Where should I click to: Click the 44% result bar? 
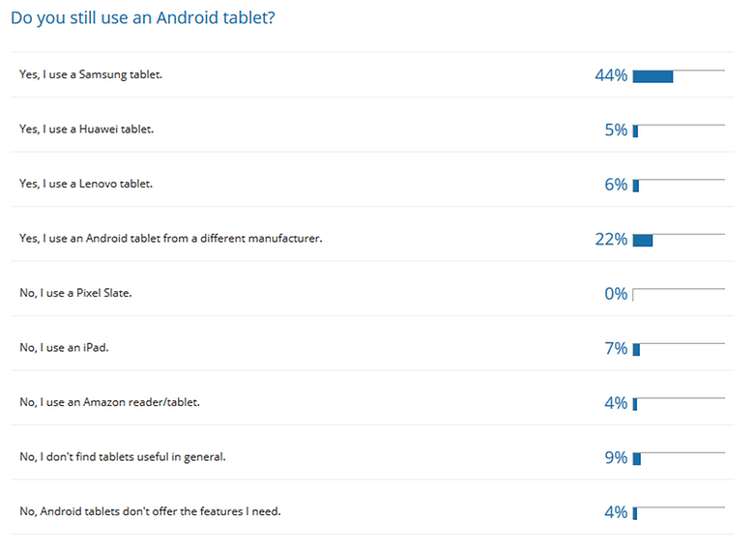[x=679, y=76]
